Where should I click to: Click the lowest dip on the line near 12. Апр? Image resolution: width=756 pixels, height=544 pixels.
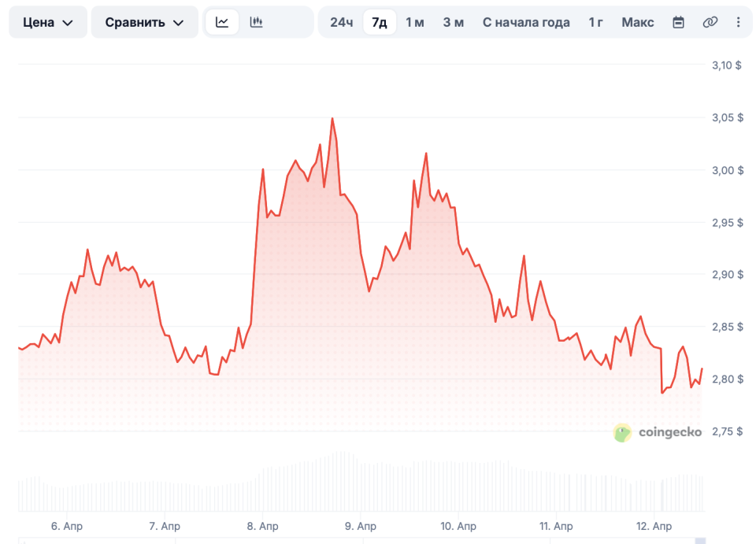(x=662, y=392)
